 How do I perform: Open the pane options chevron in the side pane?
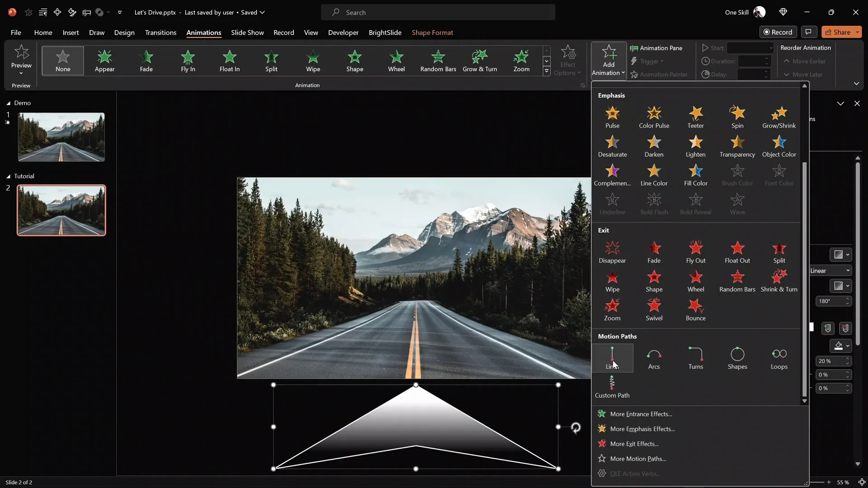[x=840, y=103]
